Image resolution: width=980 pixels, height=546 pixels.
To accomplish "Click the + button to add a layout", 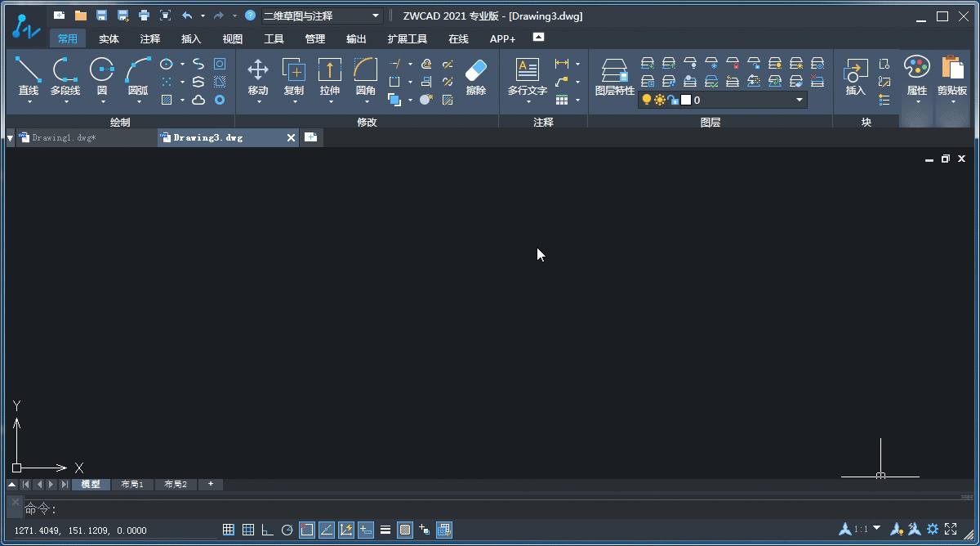I will [x=210, y=484].
